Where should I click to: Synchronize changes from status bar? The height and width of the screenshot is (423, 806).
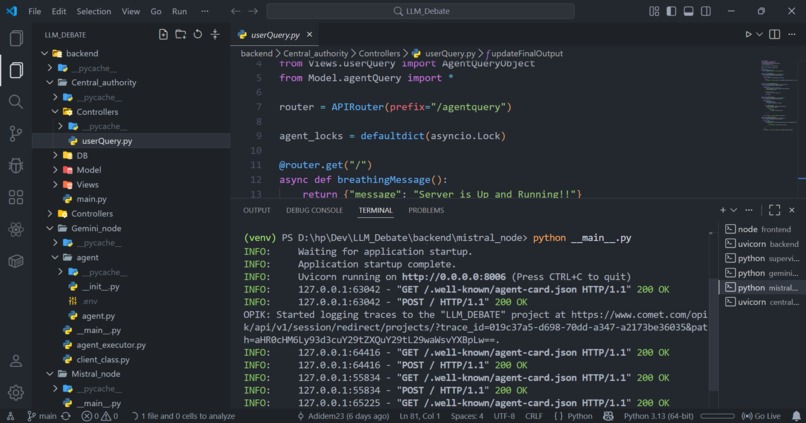click(x=66, y=416)
